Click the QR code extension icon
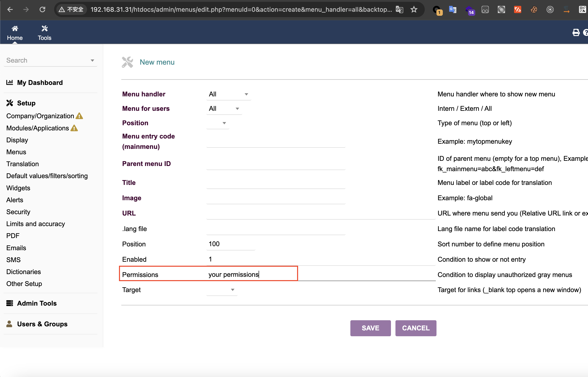 (x=582, y=9)
